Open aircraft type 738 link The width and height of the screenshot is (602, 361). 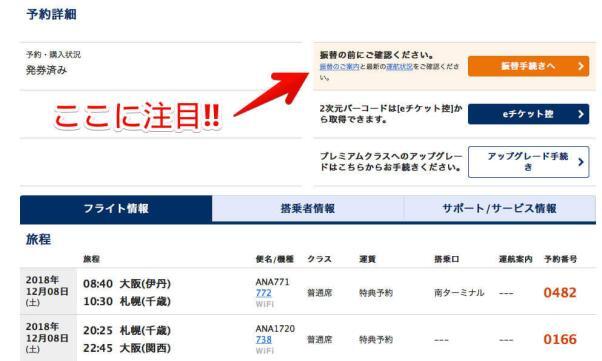[x=264, y=340]
